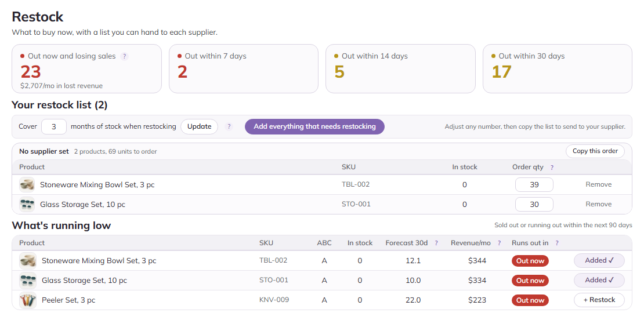Image resolution: width=644 pixels, height=320 pixels.
Task: Show Order qty help tooltip icon
Action: (552, 168)
